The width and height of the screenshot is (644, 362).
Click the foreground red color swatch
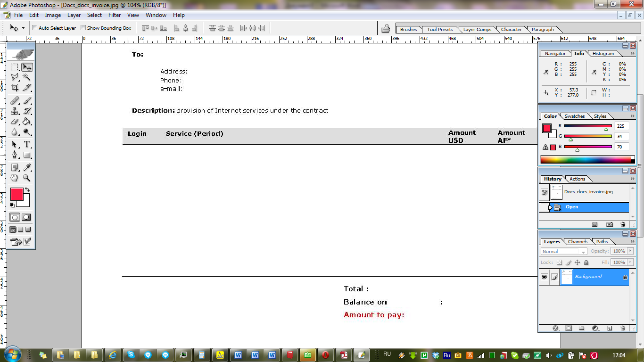(17, 194)
